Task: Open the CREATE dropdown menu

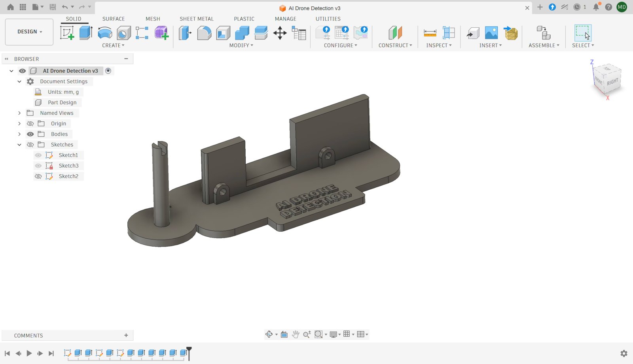Action: [x=113, y=45]
